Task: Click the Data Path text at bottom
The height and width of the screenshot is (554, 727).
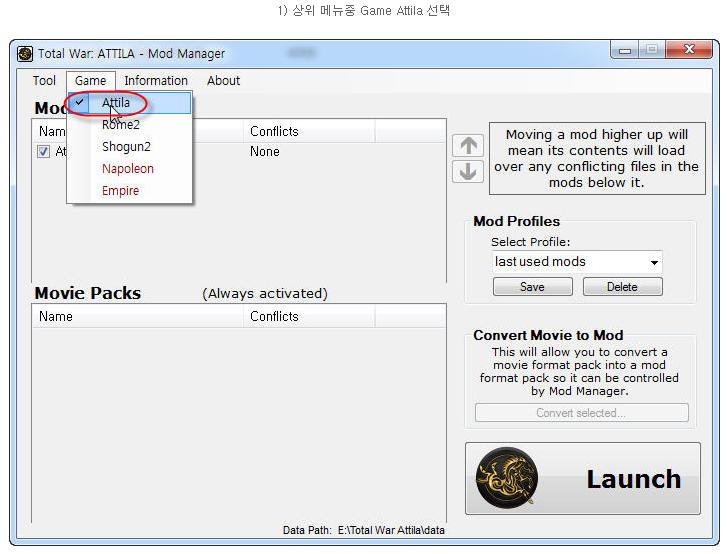Action: (364, 530)
